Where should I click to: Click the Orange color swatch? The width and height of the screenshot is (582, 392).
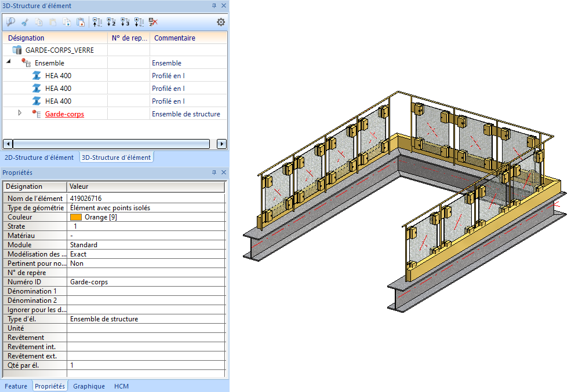coord(75,217)
